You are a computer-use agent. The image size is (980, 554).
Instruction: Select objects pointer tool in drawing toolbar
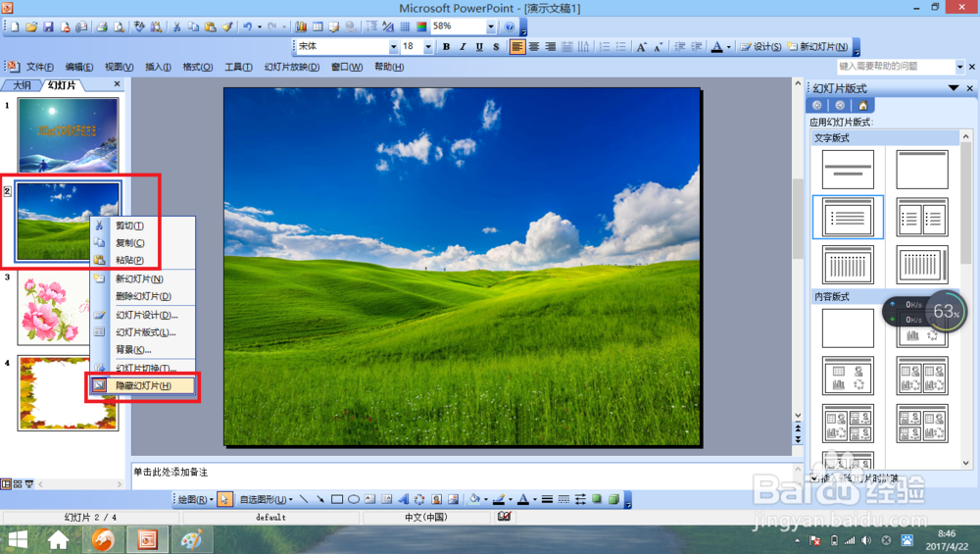point(225,499)
